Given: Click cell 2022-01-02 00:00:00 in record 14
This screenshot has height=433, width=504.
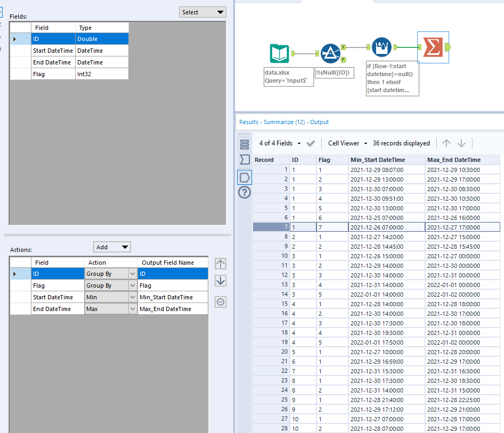Looking at the screenshot, I should tap(462, 295).
